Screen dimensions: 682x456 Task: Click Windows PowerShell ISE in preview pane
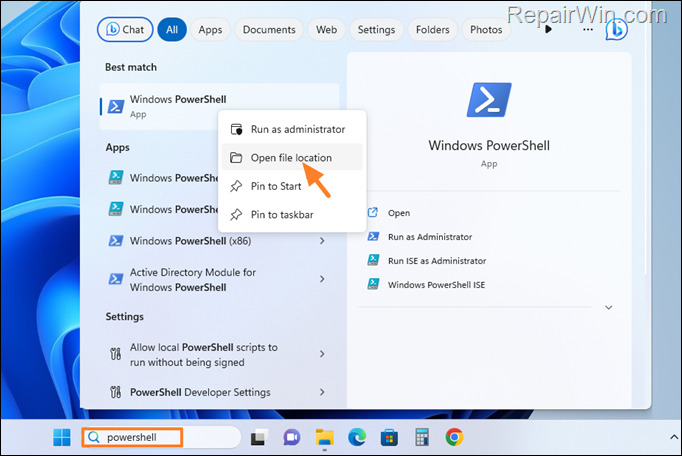(436, 285)
